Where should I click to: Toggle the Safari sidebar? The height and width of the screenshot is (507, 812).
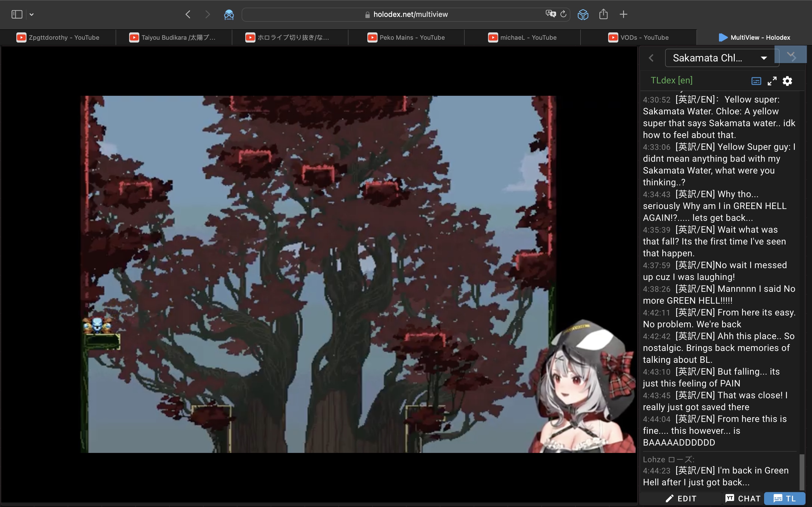coord(17,14)
